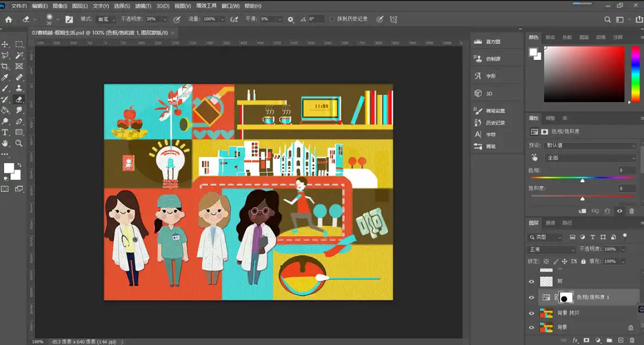Image resolution: width=644 pixels, height=345 pixels.
Task: Choose the horizontal Type tool
Action: [x=6, y=132]
